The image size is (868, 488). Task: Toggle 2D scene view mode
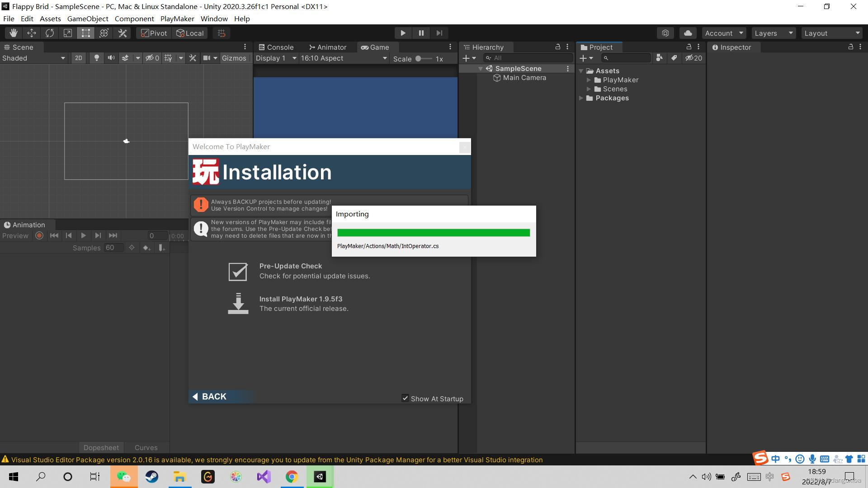click(x=78, y=58)
